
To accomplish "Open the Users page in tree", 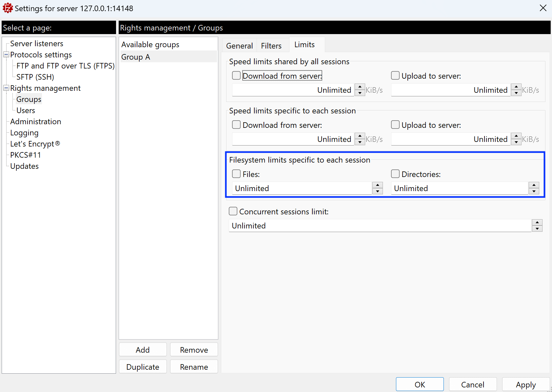I will click(x=26, y=110).
